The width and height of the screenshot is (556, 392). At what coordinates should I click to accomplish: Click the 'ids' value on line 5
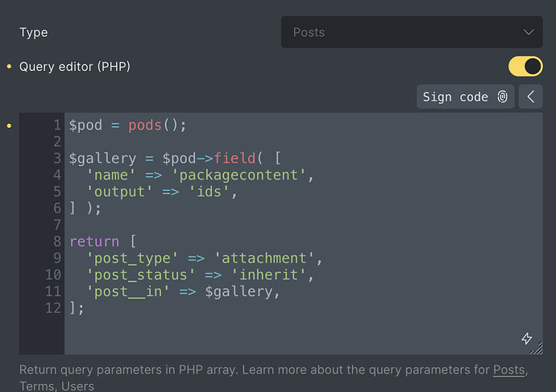tap(209, 192)
